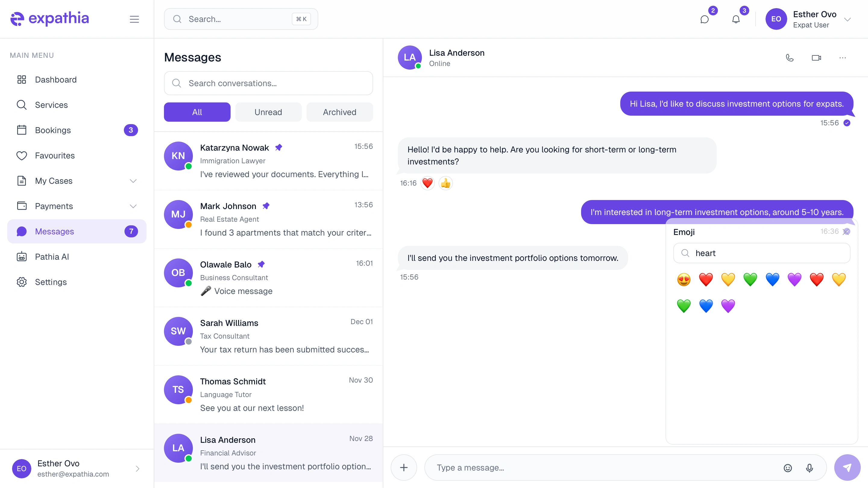868x488 pixels.
Task: Pick the blue heart emoji
Action: (x=772, y=279)
